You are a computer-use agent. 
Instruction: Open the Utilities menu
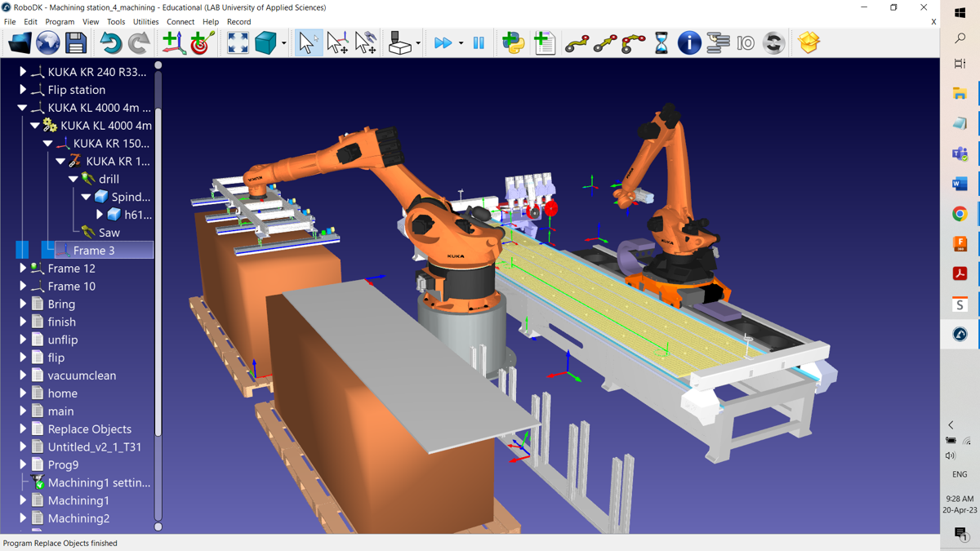click(x=145, y=22)
